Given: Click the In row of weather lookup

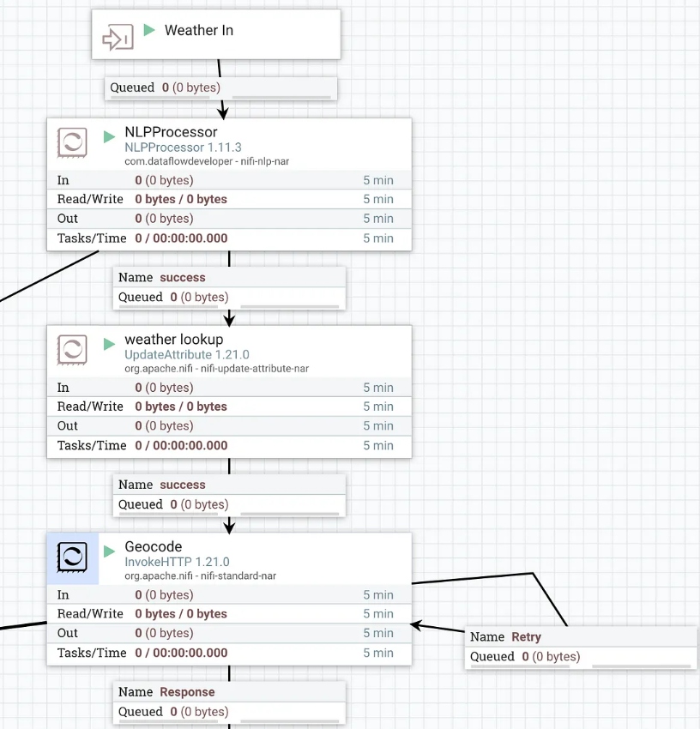Looking at the screenshot, I should [229, 388].
